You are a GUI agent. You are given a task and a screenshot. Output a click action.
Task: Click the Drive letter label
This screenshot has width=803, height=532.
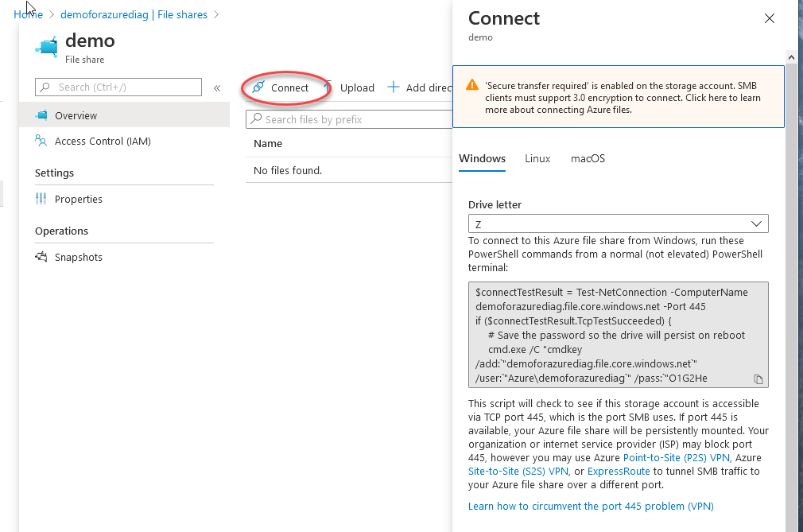495,205
